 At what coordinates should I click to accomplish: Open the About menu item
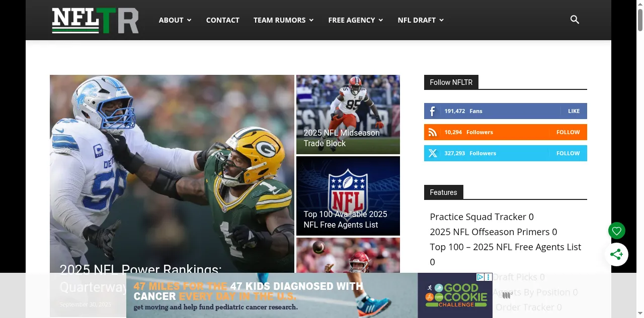171,20
